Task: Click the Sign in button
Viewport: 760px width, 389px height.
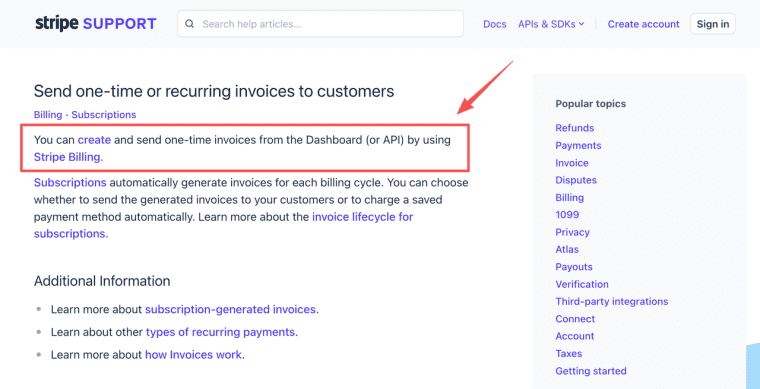Action: (712, 24)
